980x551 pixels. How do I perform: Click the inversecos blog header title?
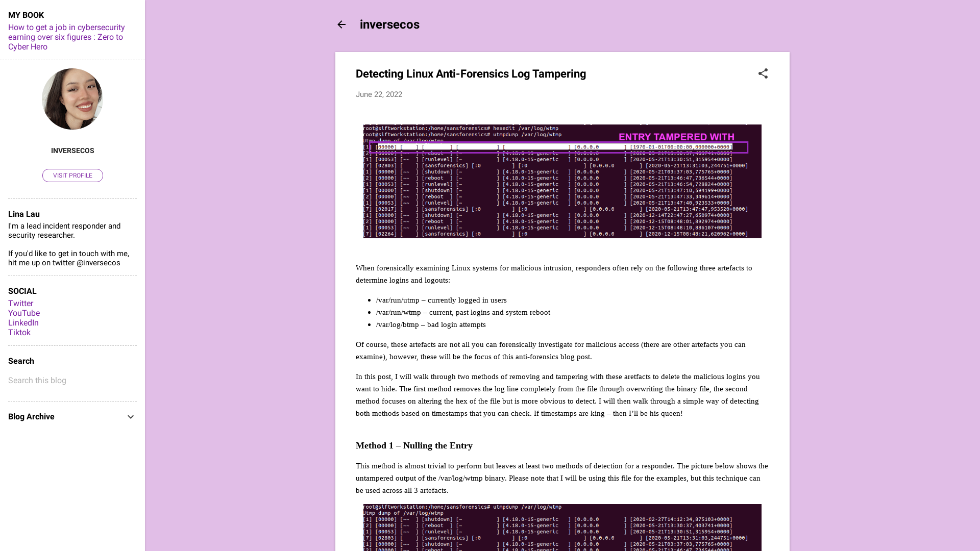389,24
